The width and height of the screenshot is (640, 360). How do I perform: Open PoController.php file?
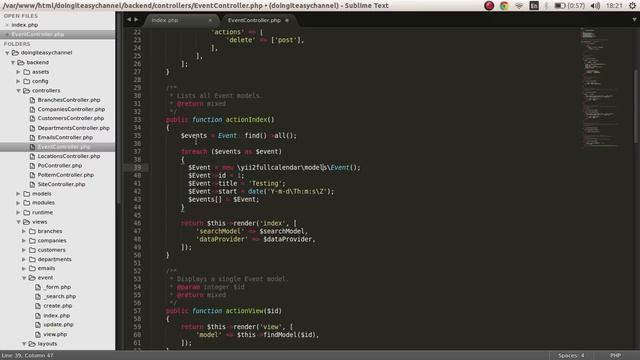pyautogui.click(x=60, y=165)
